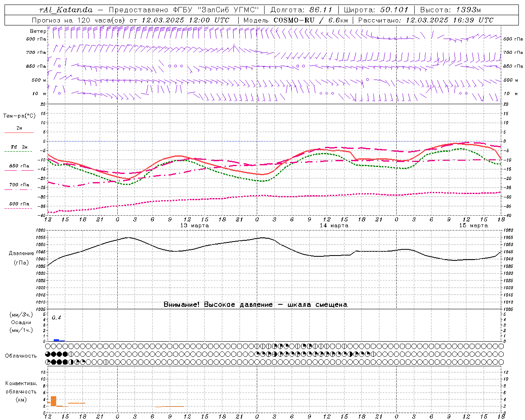Click the -40 value on left temperature axis
This screenshot has height=420, width=525.
click(x=42, y=215)
